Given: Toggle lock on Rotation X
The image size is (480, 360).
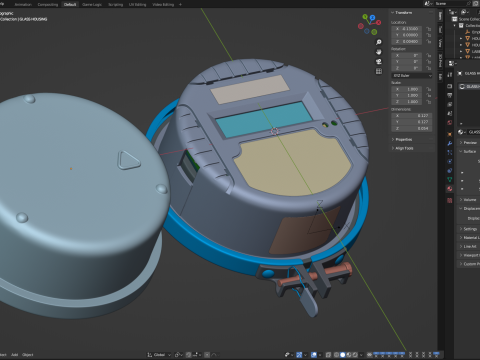Looking at the screenshot, I should 429,55.
